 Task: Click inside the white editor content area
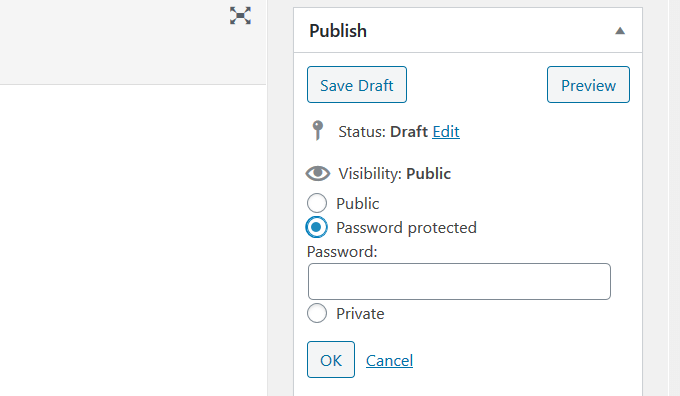(x=133, y=240)
